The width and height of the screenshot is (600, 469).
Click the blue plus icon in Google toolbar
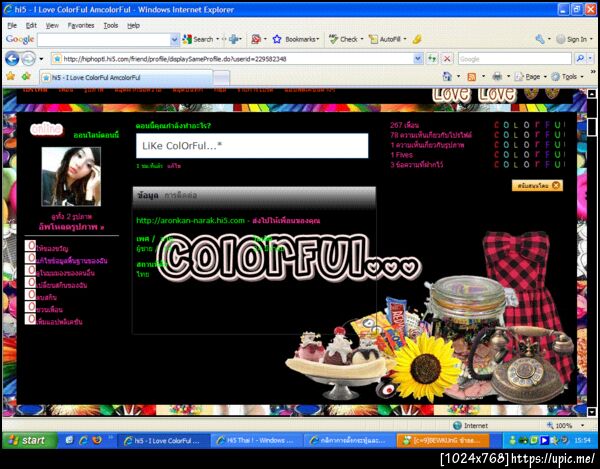[x=233, y=39]
